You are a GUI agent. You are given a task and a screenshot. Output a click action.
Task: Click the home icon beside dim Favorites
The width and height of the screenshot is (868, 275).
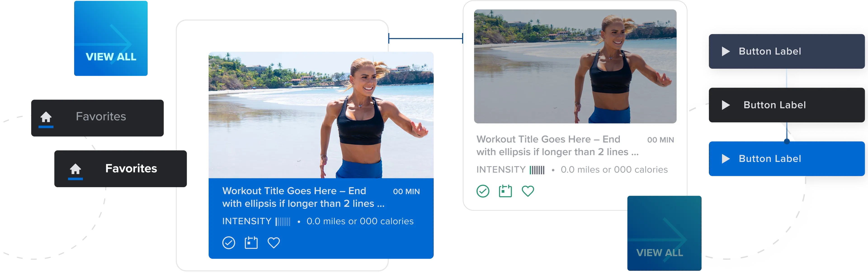click(46, 117)
